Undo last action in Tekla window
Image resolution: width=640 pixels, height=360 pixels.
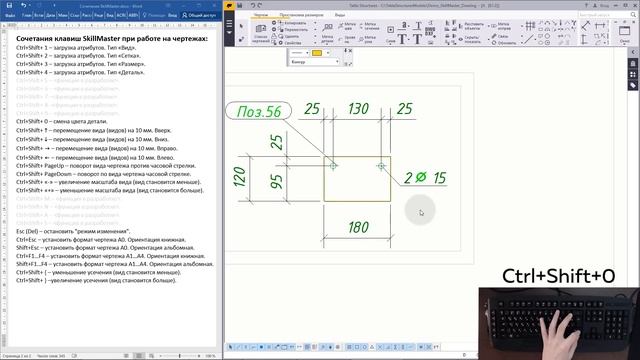pyautogui.click(x=253, y=5)
